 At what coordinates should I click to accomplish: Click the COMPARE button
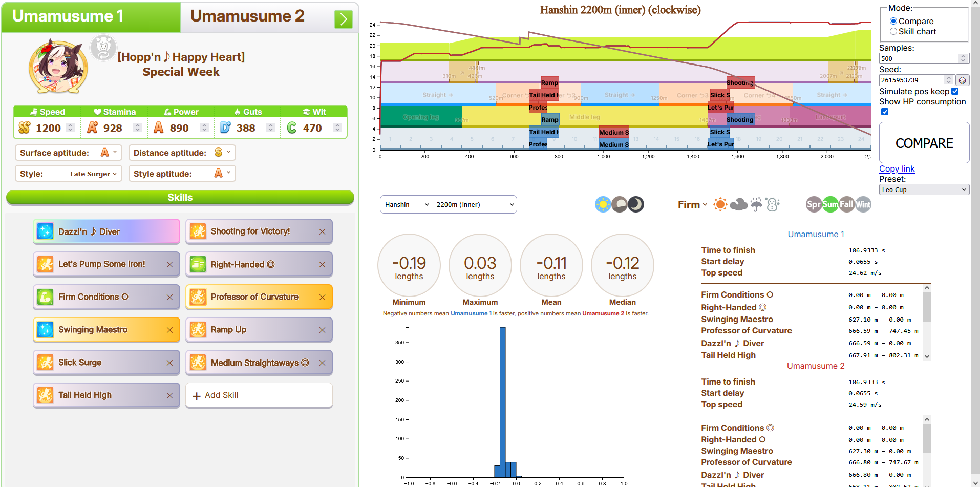tap(924, 143)
